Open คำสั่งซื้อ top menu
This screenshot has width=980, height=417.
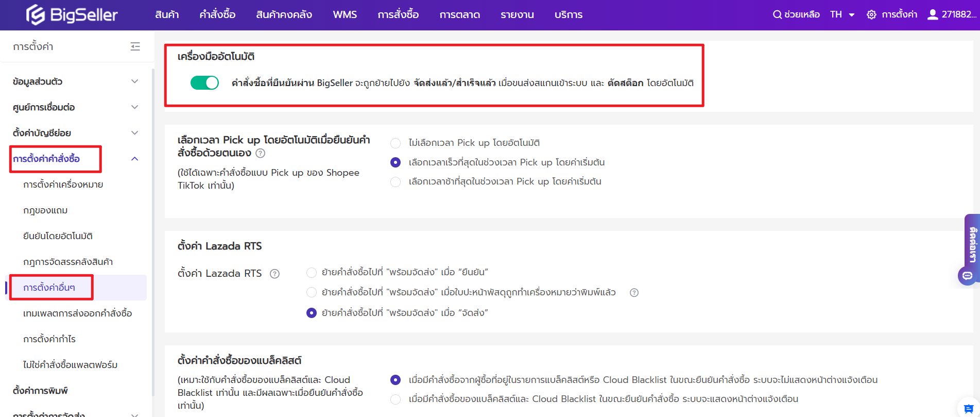pos(217,15)
